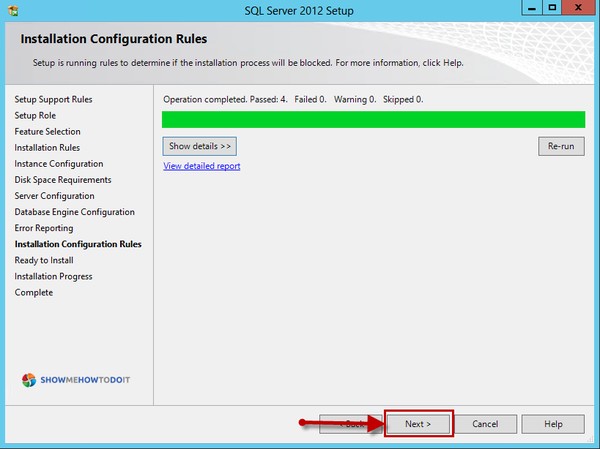Select Setup Support Rules step
Screen dimensions: 600x449
pyautogui.click(x=53, y=99)
